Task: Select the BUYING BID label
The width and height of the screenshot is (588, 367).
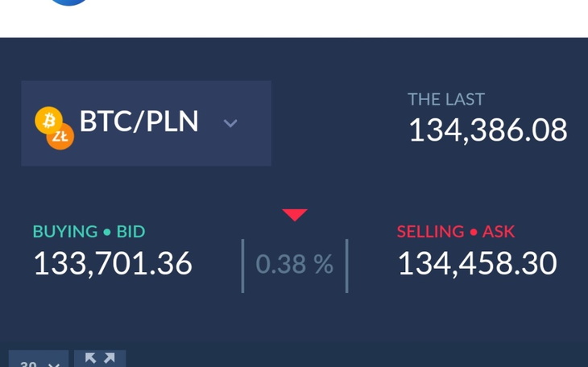Action: (89, 232)
